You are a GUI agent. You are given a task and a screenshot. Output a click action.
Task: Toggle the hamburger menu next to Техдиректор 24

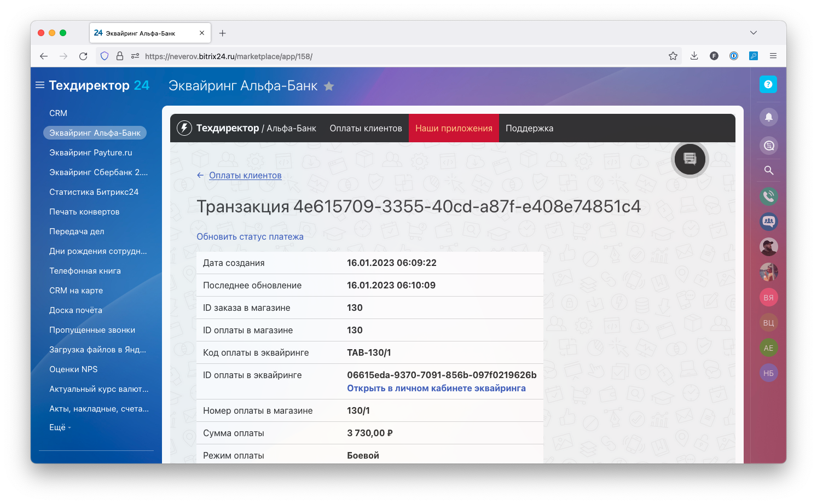(x=40, y=85)
